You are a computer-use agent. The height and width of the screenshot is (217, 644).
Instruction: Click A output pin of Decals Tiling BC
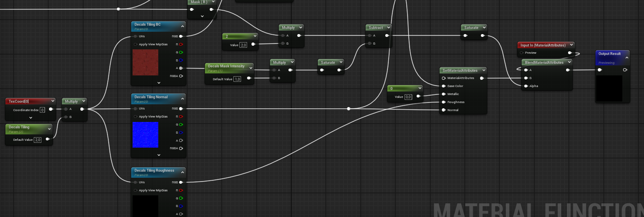point(181,68)
